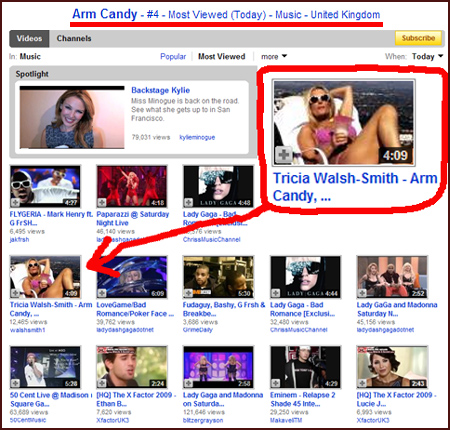Click plus icon on X Factor Lucie J thumbnail

click(x=362, y=383)
